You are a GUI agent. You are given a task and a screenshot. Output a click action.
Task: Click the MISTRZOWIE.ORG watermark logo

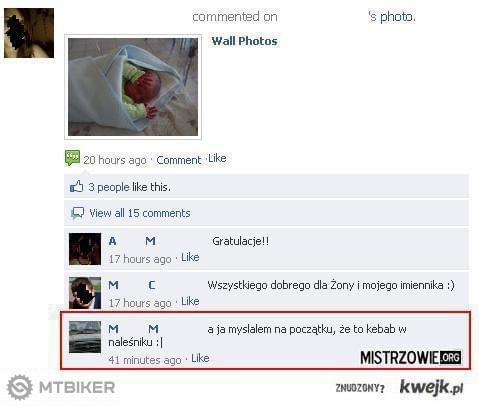pos(411,358)
